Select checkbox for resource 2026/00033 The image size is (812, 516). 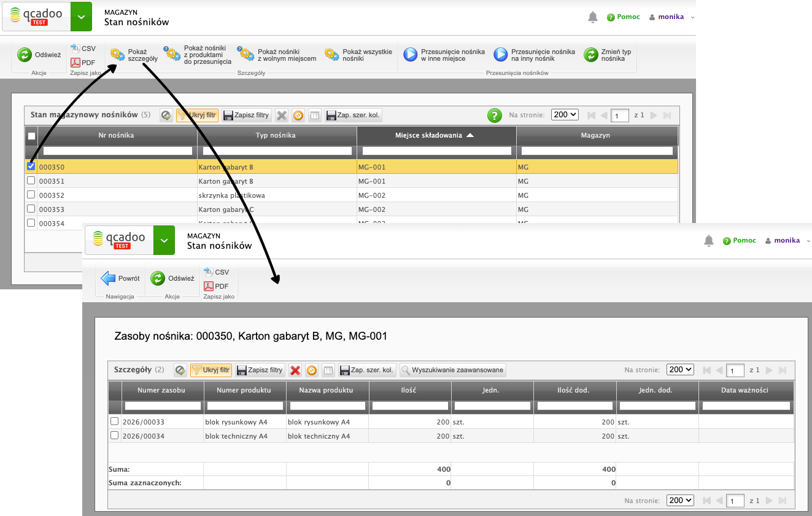114,421
